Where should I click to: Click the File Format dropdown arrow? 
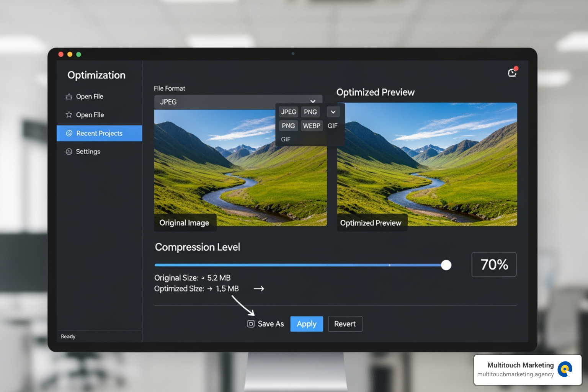(x=313, y=101)
